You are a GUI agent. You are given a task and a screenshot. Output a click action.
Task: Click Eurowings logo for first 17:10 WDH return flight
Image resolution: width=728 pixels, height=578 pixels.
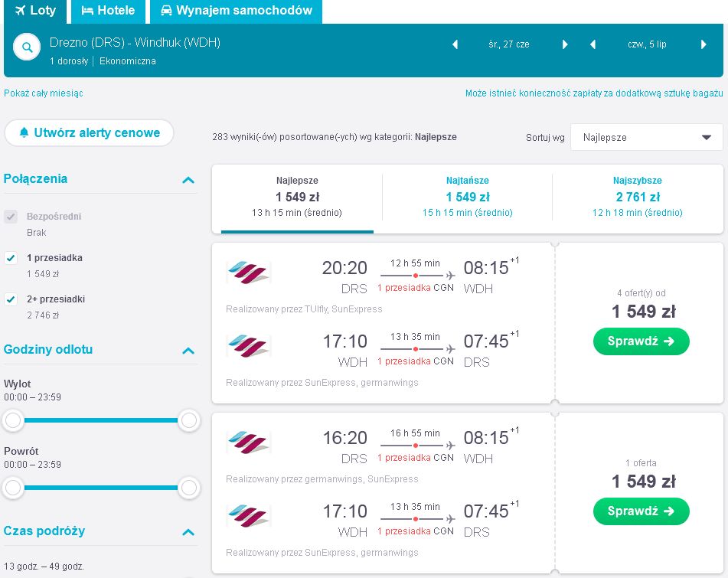click(248, 345)
